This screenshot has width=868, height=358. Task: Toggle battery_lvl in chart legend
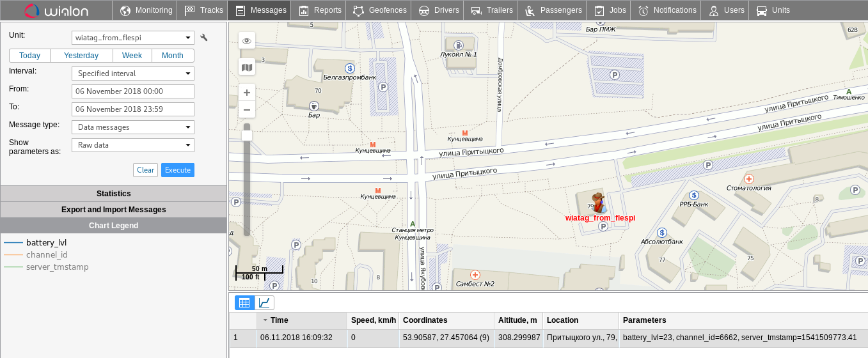(x=46, y=242)
